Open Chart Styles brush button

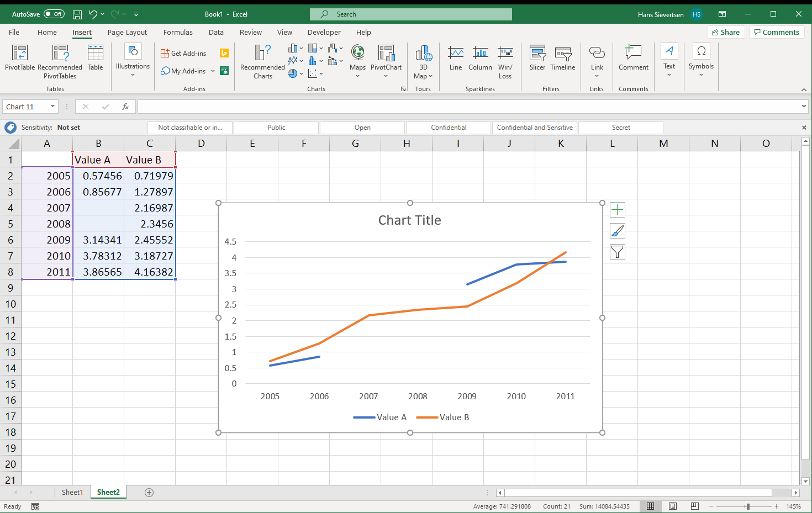(x=618, y=231)
